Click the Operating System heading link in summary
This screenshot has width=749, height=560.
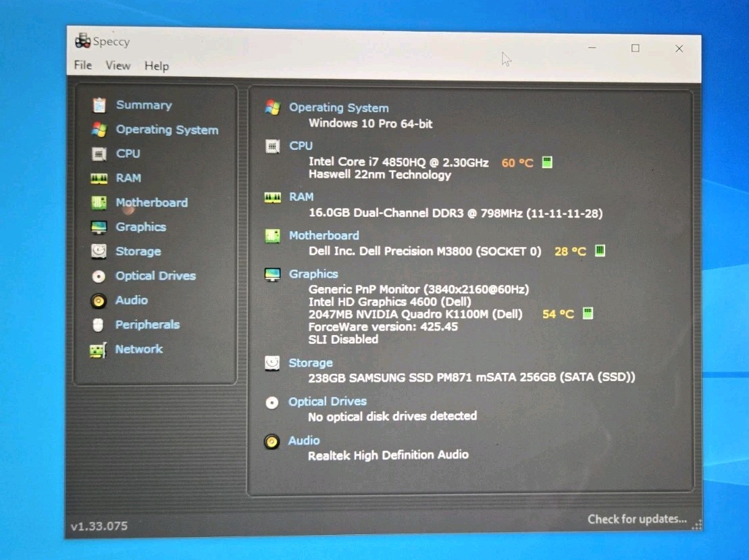(338, 108)
